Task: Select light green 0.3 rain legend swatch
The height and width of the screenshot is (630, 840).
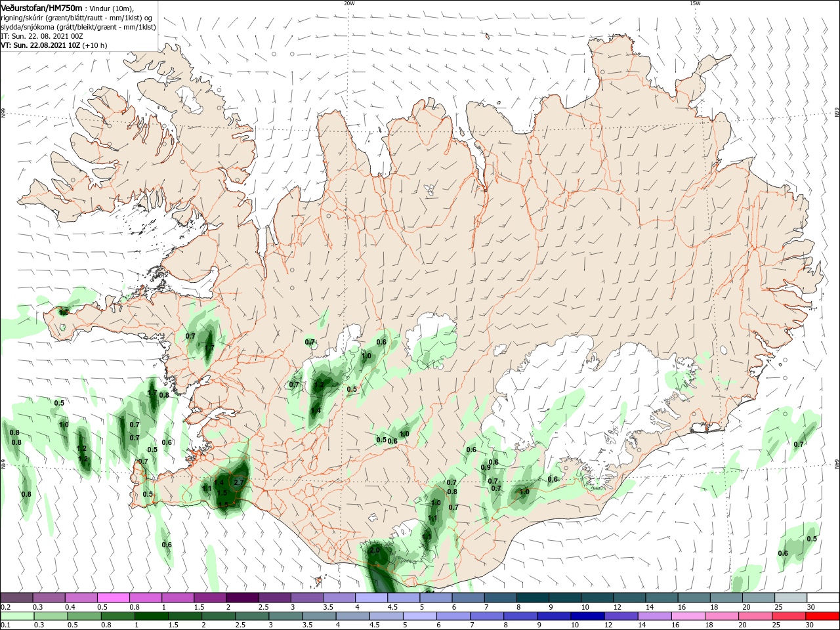Action: coord(51,616)
